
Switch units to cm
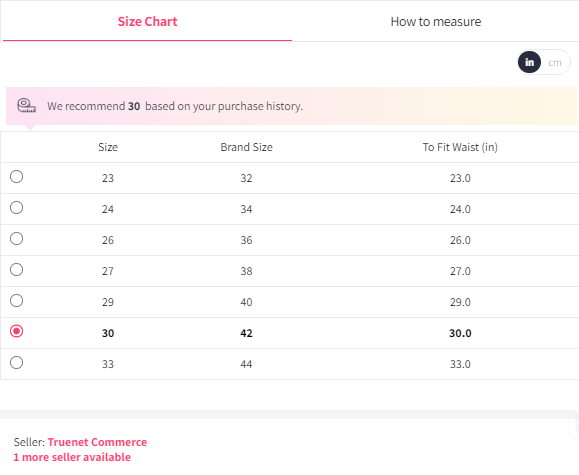tap(555, 62)
